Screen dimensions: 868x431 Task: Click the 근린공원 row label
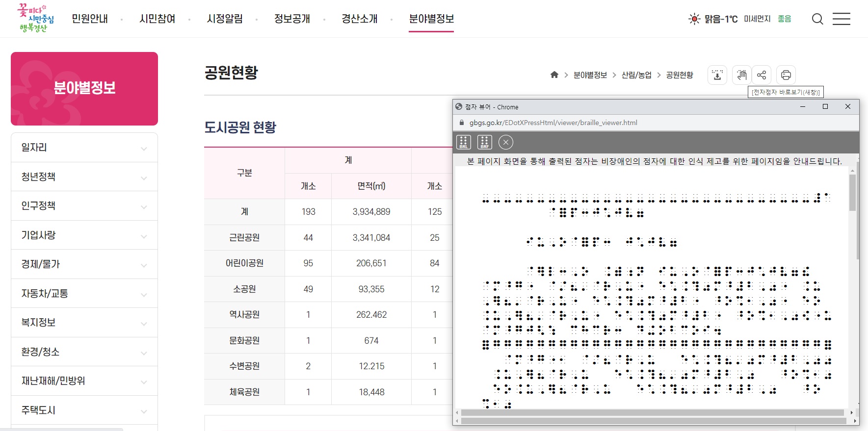coord(244,237)
